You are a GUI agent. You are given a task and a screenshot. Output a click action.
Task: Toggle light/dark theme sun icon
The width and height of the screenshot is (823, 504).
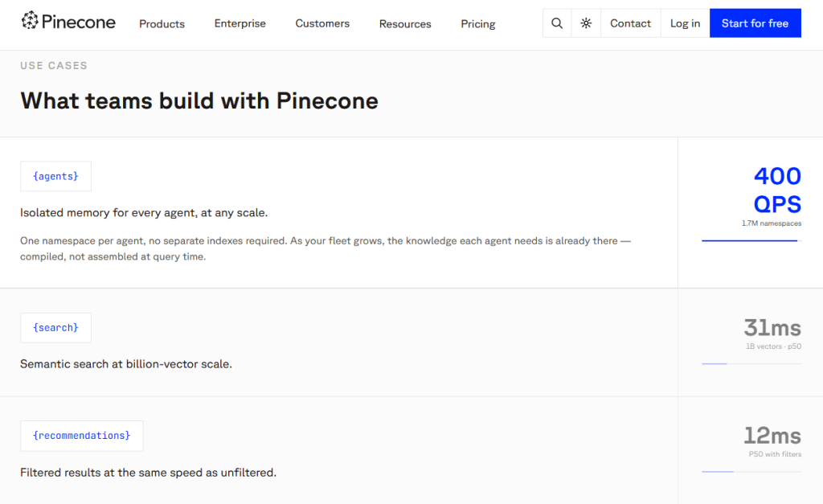[x=586, y=23]
